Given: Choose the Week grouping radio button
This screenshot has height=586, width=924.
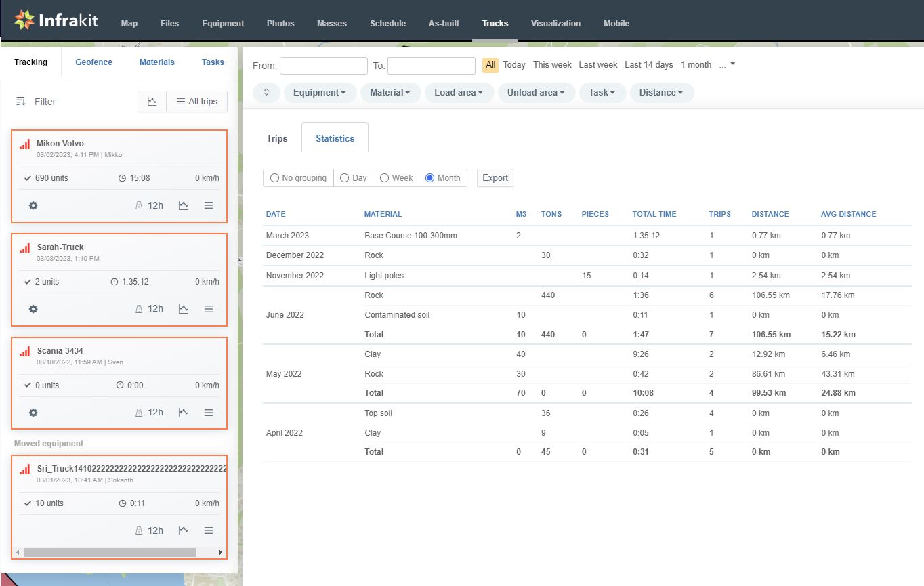Looking at the screenshot, I should tap(384, 178).
